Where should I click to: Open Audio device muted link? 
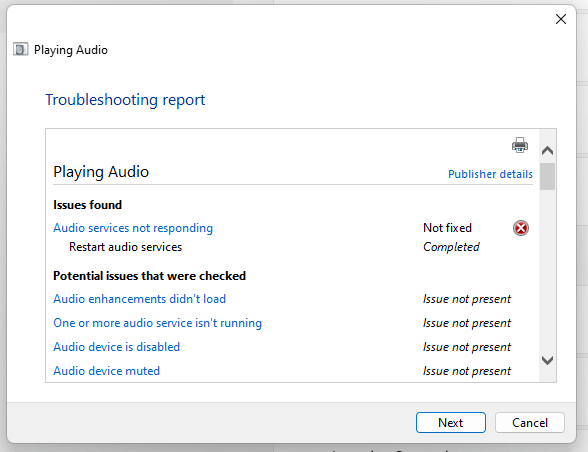coord(106,371)
